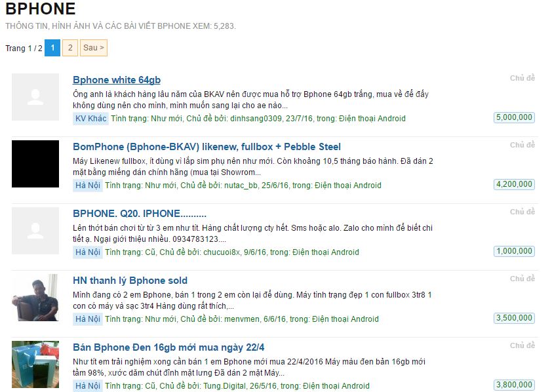Open the "Bphone white 64gb" listing
This screenshot has height=392, width=552.
pos(115,79)
